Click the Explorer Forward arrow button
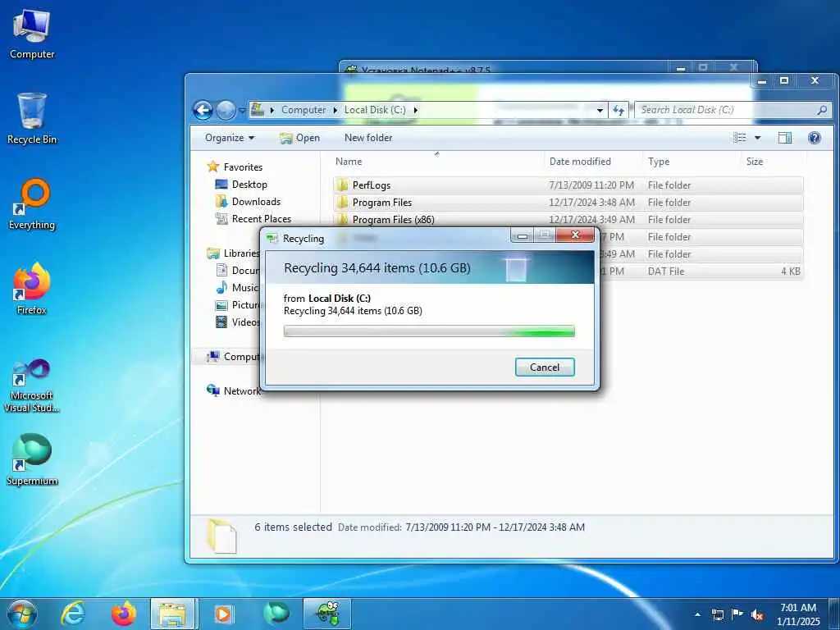The height and width of the screenshot is (630, 840). coord(226,111)
